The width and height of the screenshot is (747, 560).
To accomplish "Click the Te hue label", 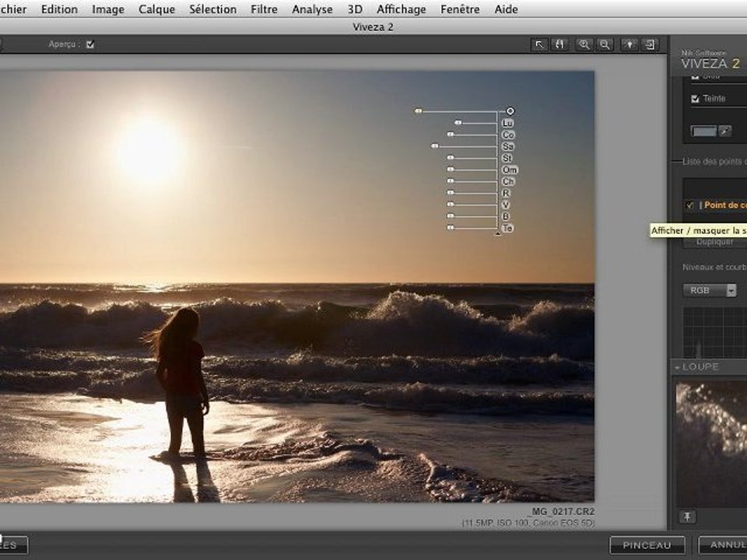I will pyautogui.click(x=507, y=228).
